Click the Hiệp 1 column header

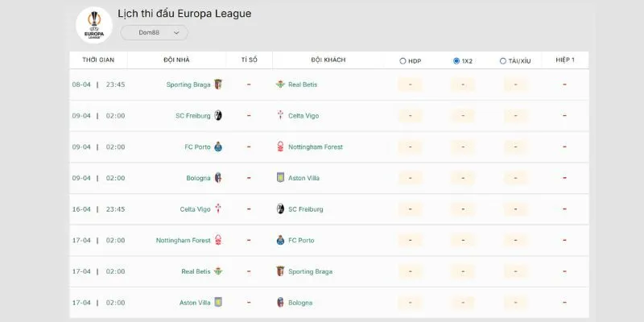(x=564, y=60)
